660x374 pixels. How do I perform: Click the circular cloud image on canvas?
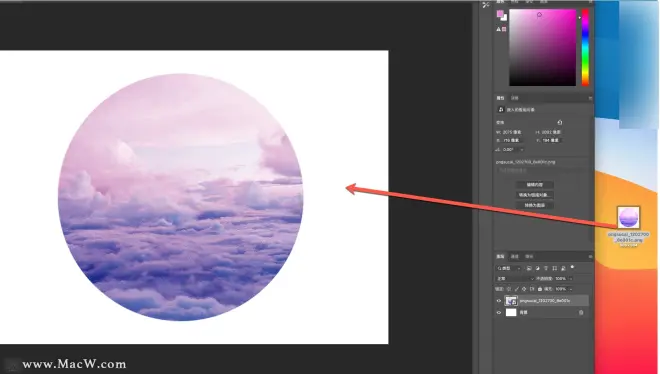click(181, 197)
